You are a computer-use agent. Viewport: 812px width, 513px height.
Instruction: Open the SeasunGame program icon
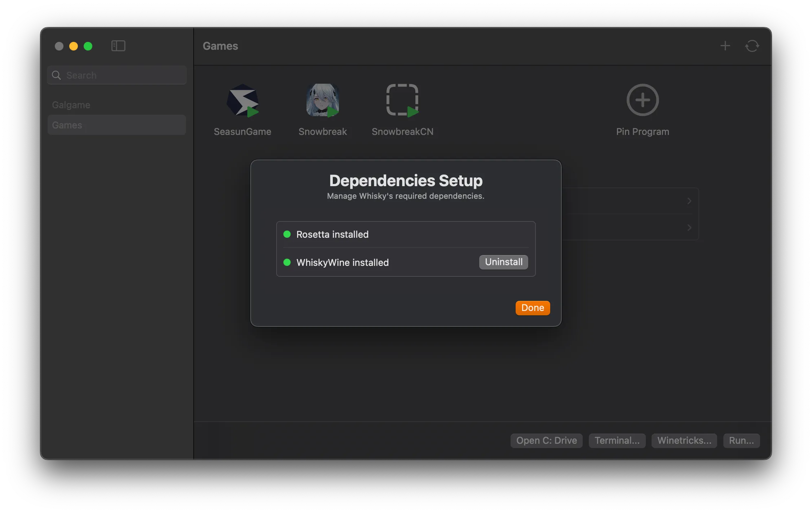click(x=242, y=100)
